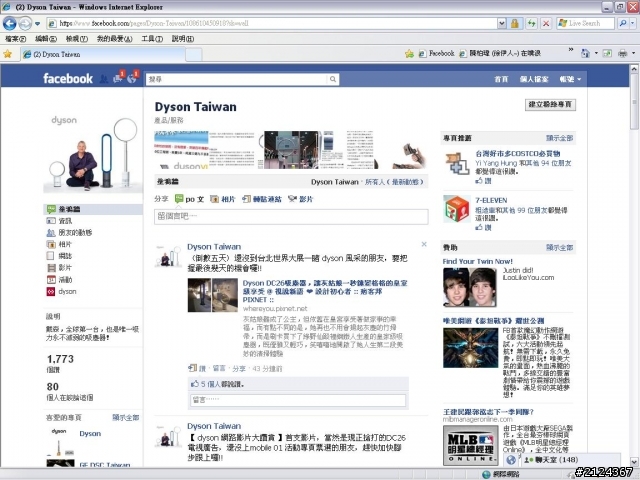Image resolution: width=640 pixels, height=480 pixels.
Task: Click the Favorites star icon
Action: click(x=7, y=54)
